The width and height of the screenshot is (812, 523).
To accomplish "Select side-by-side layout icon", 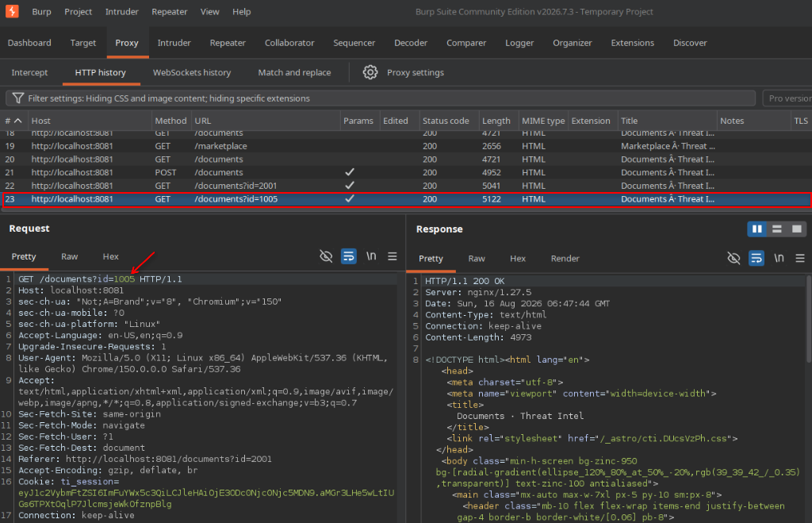I will [757, 229].
